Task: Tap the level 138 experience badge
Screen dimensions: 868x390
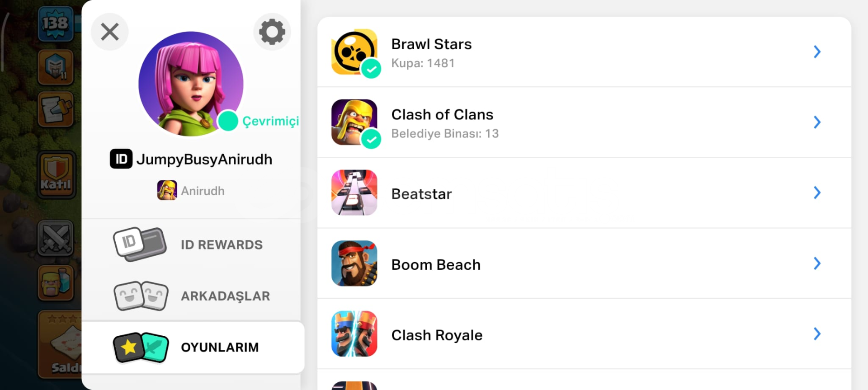Action: 56,23
